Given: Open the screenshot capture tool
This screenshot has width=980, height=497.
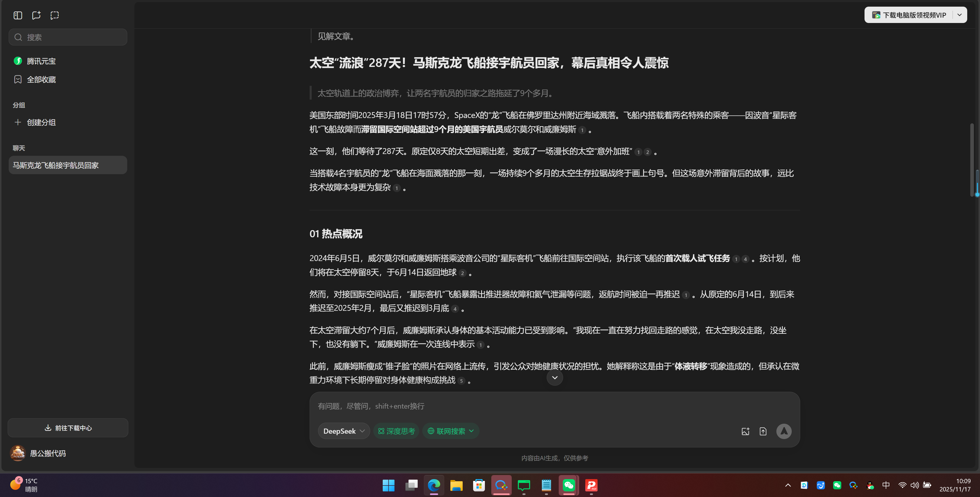Looking at the screenshot, I should coord(54,15).
